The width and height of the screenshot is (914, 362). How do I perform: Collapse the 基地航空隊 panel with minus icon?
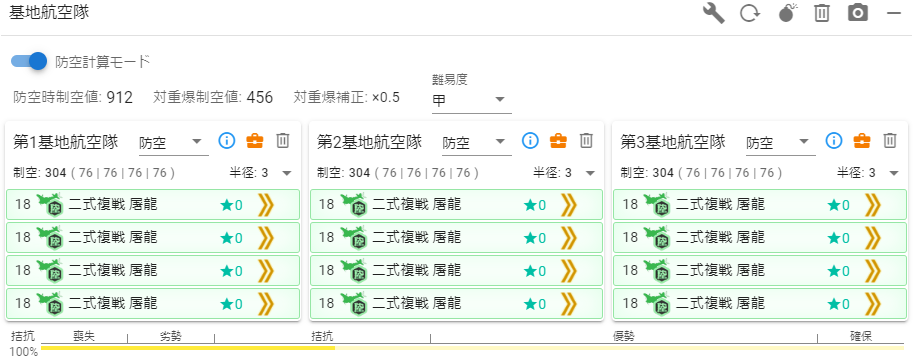894,13
